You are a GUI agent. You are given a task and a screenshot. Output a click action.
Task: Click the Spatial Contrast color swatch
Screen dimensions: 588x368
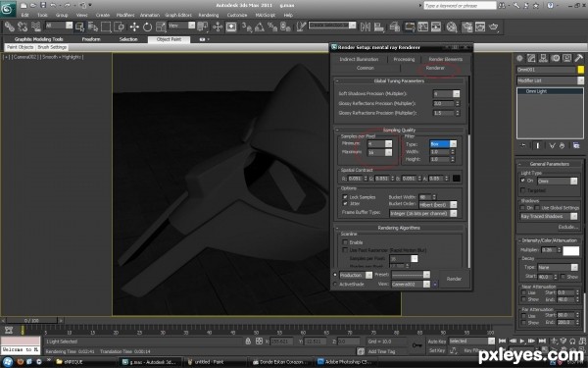pos(456,179)
